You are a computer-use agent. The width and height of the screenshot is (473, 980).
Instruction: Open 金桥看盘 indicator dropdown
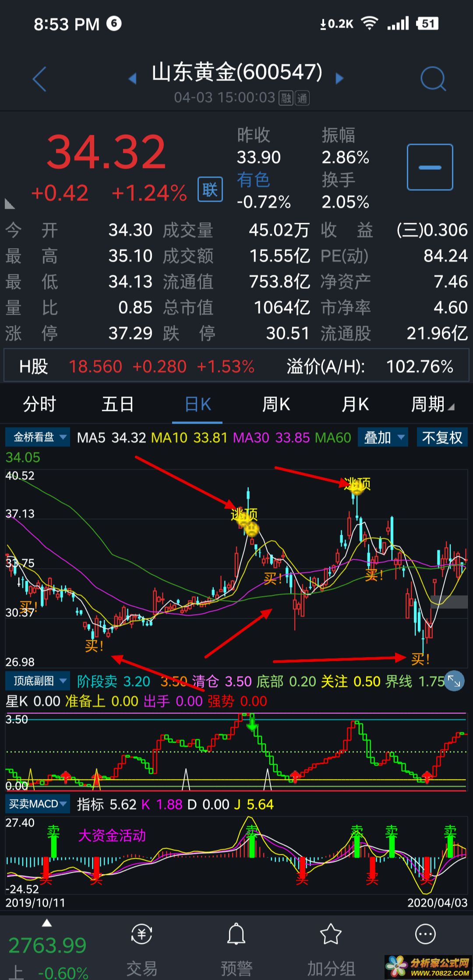tap(38, 437)
